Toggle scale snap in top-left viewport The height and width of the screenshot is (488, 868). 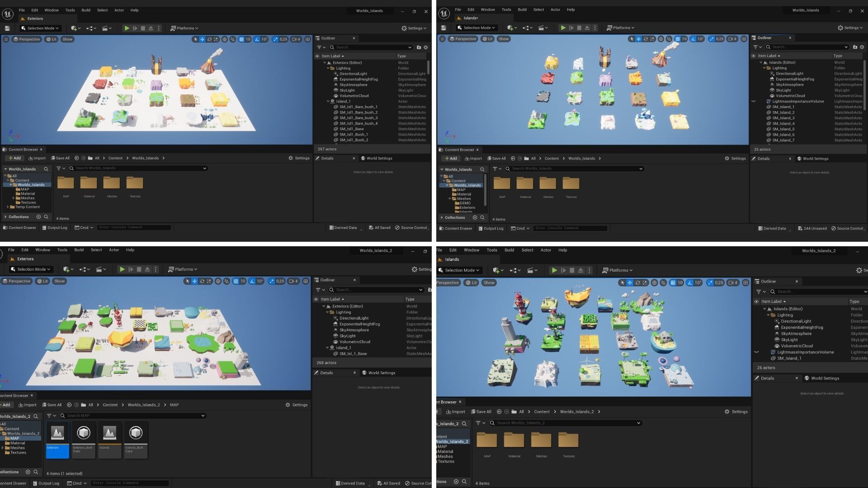pos(275,39)
